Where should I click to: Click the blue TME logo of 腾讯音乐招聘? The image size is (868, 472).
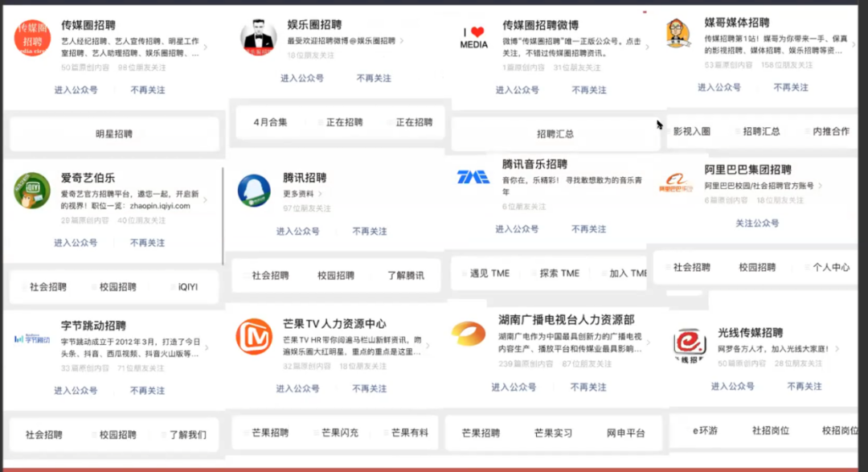[x=473, y=177]
